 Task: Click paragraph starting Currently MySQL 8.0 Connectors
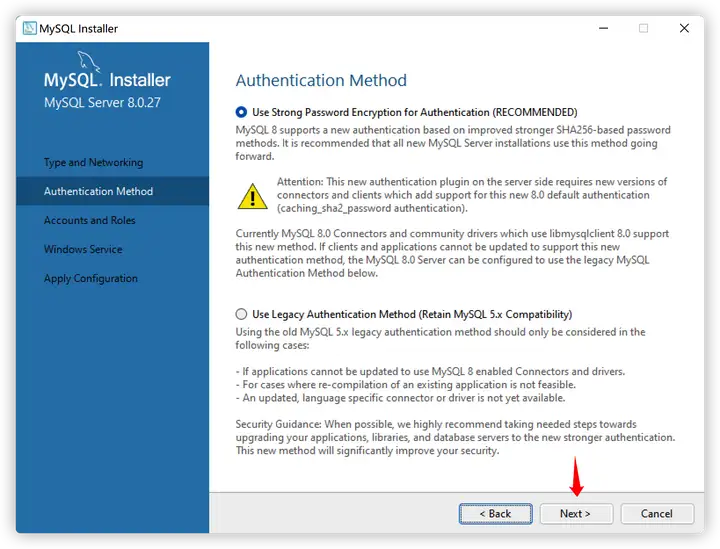click(452, 253)
